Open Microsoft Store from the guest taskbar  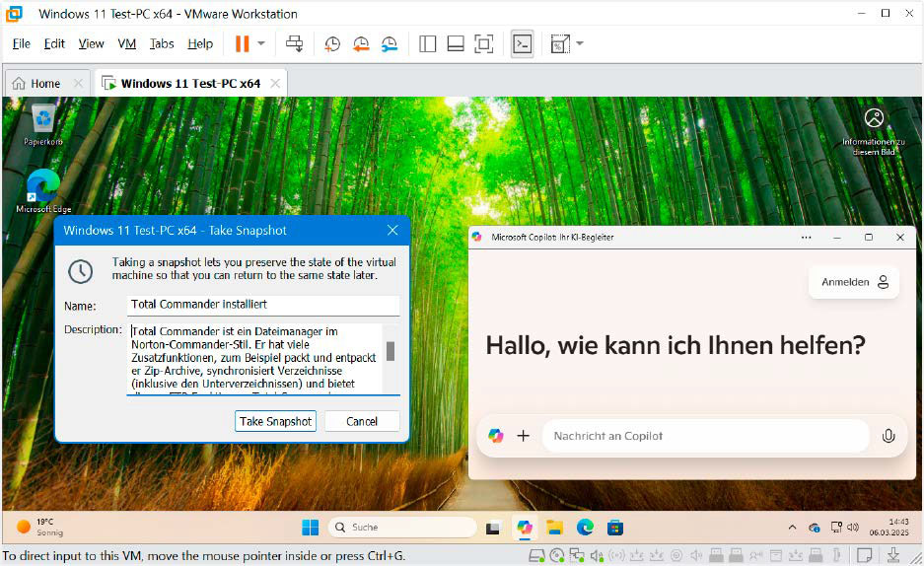click(x=615, y=528)
